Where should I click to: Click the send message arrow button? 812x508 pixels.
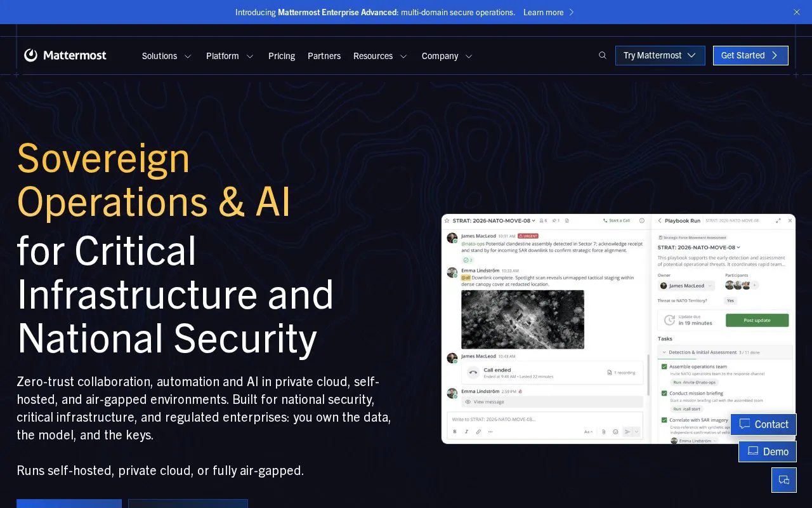tap(628, 432)
